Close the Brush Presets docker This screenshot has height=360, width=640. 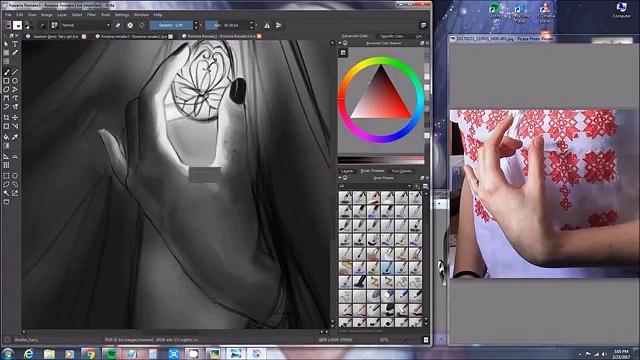(427, 178)
